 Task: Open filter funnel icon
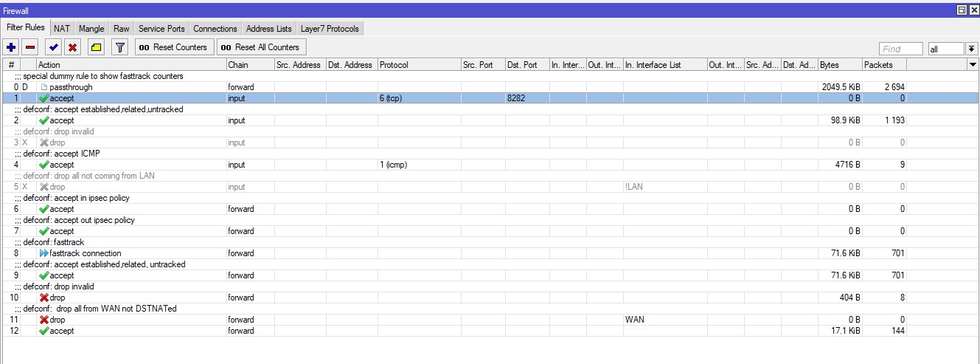pyautogui.click(x=120, y=47)
